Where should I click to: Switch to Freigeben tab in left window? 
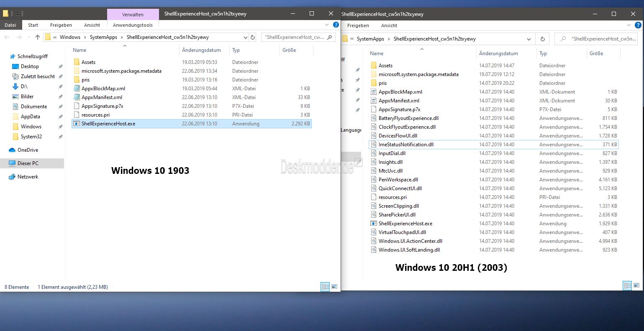pyautogui.click(x=61, y=25)
